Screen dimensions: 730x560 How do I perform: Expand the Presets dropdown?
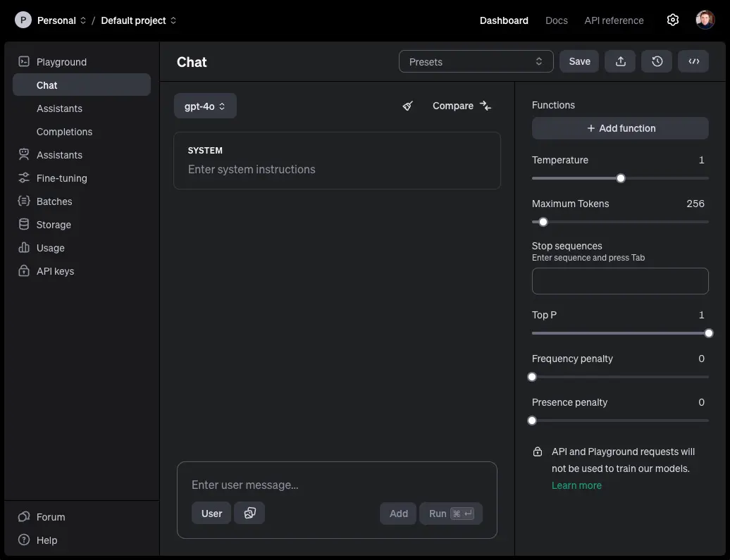point(476,62)
